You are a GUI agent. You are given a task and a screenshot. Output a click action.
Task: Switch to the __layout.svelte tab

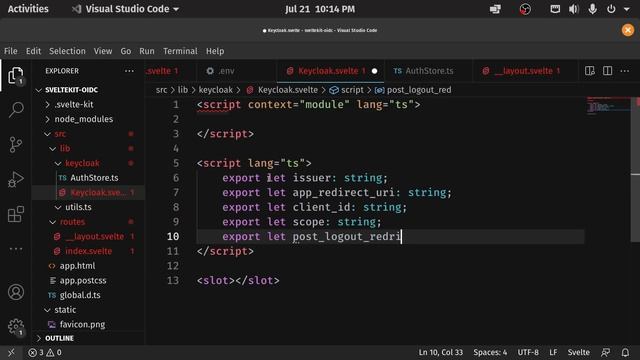pyautogui.click(x=524, y=71)
